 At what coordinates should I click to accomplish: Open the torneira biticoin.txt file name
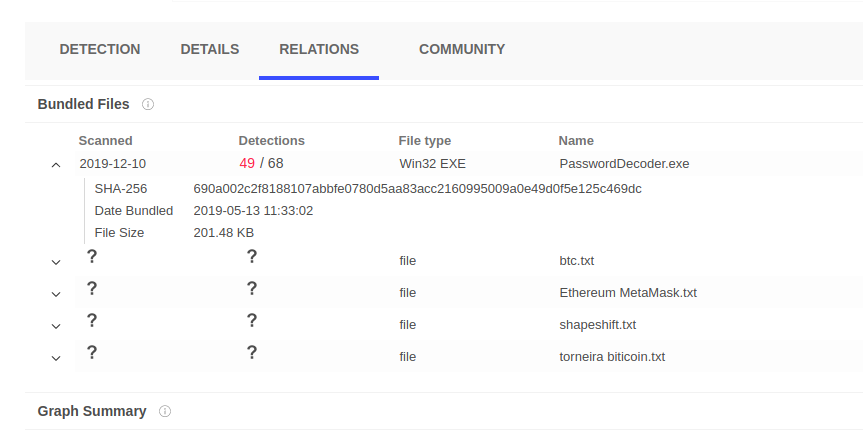tap(612, 357)
